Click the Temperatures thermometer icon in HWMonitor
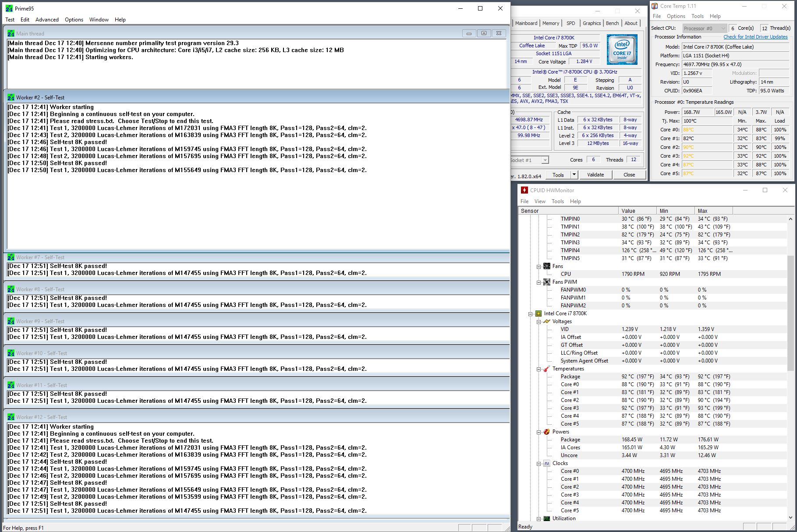797x532 pixels. pyautogui.click(x=547, y=369)
